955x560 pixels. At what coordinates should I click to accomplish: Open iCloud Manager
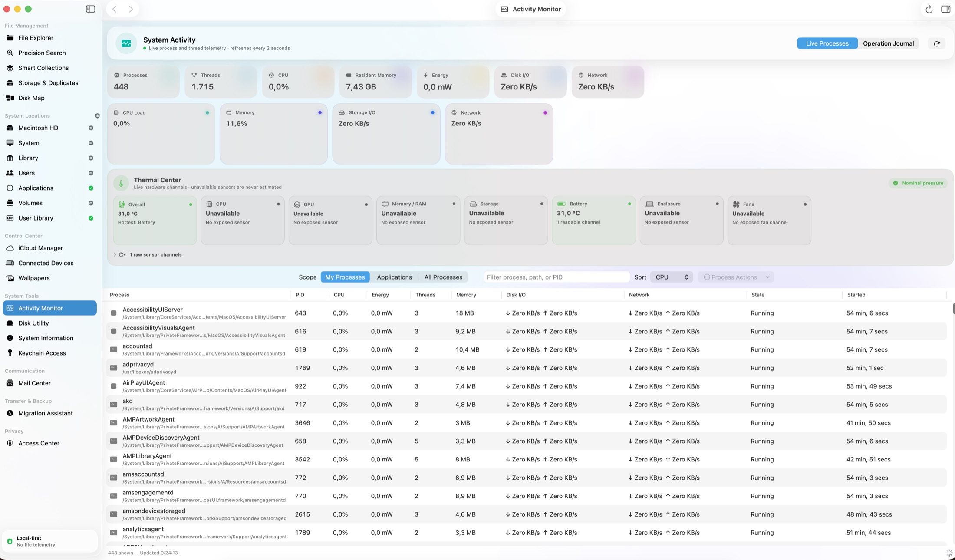pyautogui.click(x=49, y=248)
